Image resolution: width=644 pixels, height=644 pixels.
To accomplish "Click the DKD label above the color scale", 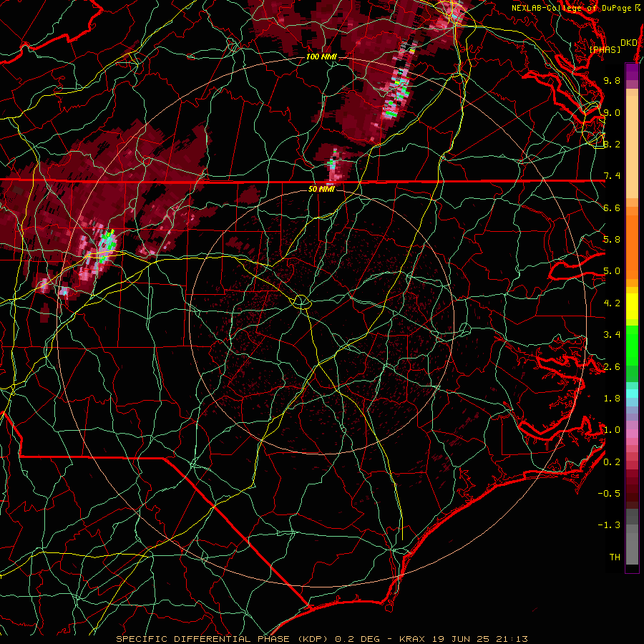I will tap(629, 43).
